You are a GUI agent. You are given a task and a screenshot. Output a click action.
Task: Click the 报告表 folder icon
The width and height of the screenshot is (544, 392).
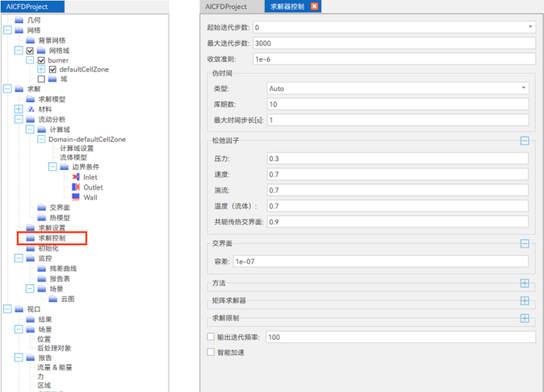pyautogui.click(x=42, y=279)
